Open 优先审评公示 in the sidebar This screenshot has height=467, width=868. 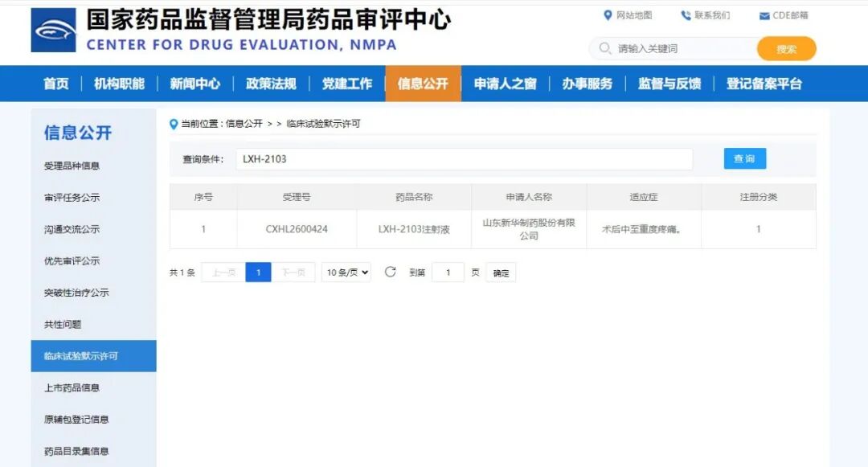click(72, 260)
